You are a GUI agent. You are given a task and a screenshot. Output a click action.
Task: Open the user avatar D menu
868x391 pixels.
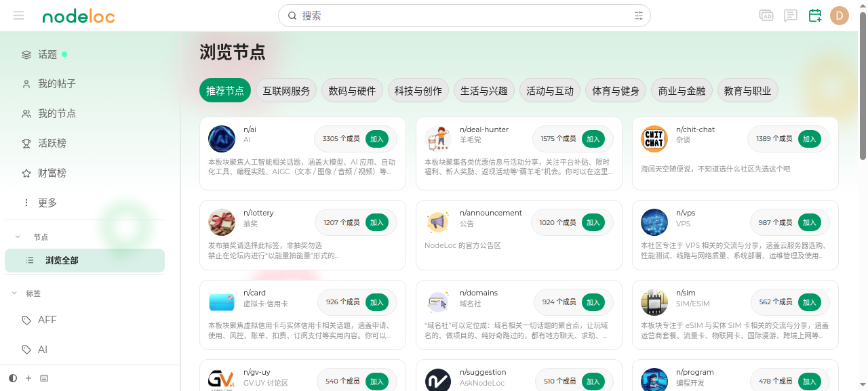840,16
